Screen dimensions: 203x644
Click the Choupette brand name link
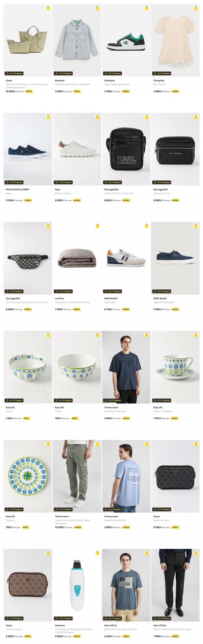click(159, 81)
